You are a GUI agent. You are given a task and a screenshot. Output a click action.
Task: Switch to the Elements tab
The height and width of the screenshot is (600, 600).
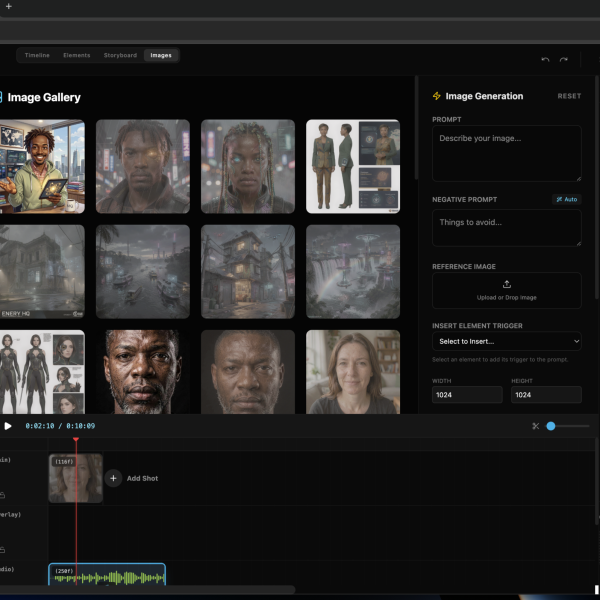pos(77,55)
